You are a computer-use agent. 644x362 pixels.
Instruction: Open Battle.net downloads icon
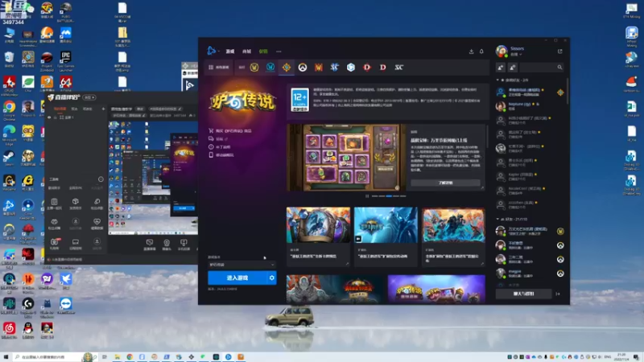point(471,51)
